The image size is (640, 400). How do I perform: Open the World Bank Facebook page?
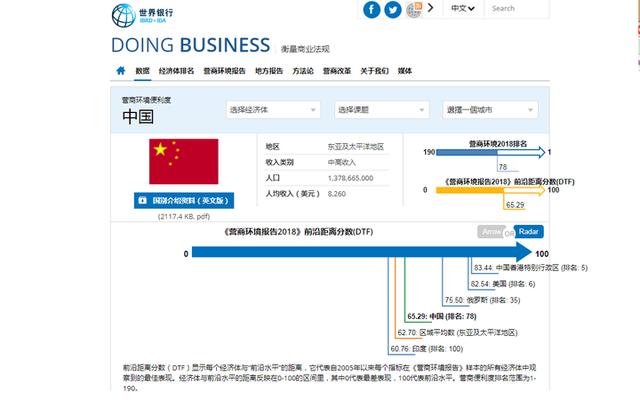coord(371,9)
